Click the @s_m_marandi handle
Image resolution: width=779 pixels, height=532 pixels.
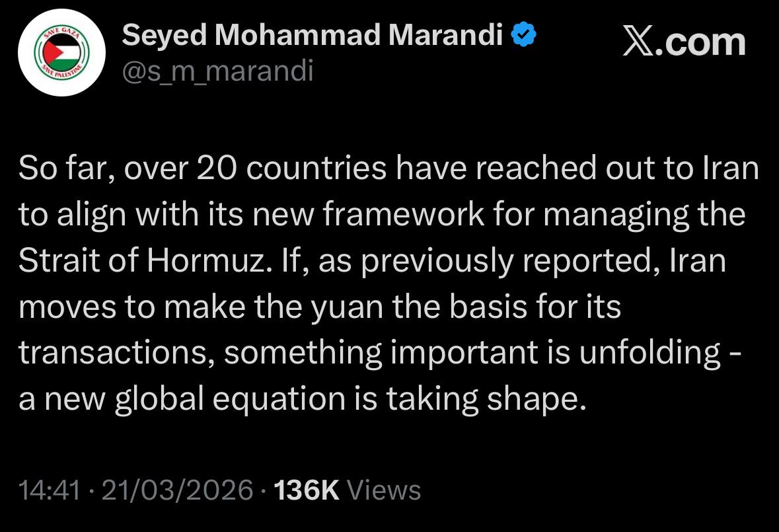(x=218, y=71)
